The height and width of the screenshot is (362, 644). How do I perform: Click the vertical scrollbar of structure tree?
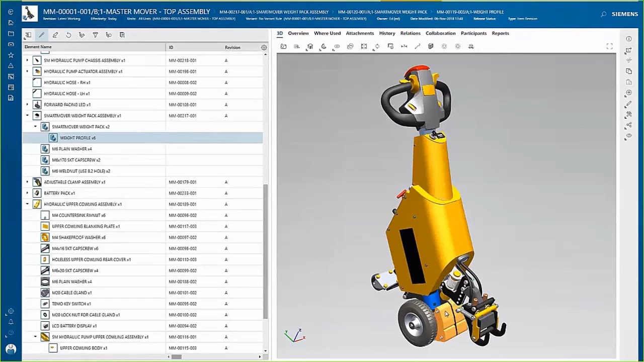[265, 251]
